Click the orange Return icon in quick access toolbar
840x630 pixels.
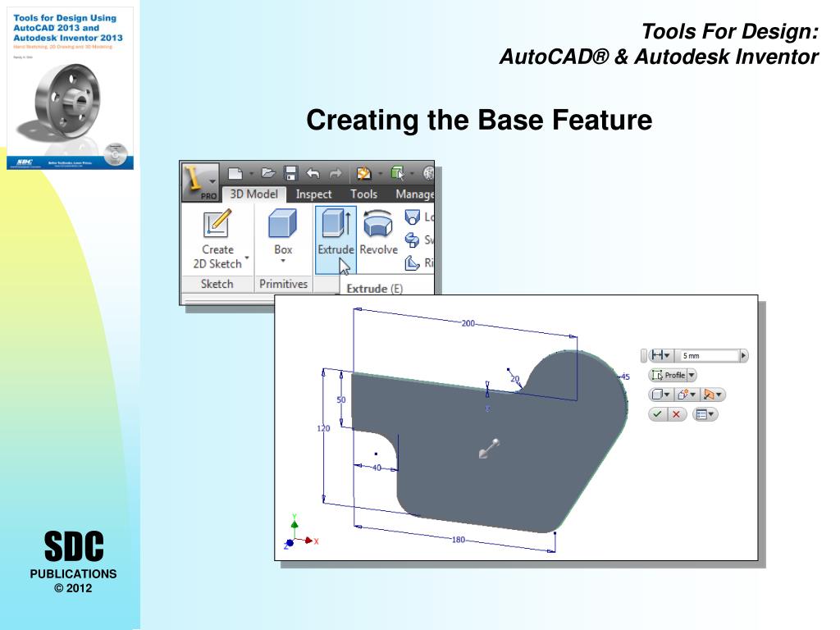click(364, 173)
